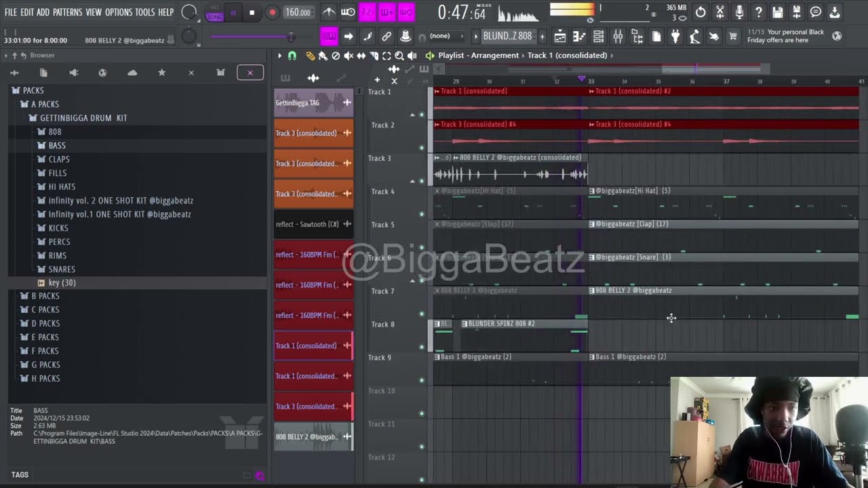This screenshot has width=868, height=488.
Task: Toggle the pink 3.2 countdown button
Action: 368,12
